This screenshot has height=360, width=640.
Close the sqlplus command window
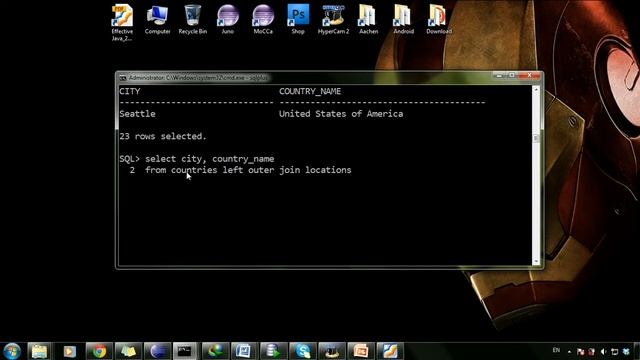529,76
